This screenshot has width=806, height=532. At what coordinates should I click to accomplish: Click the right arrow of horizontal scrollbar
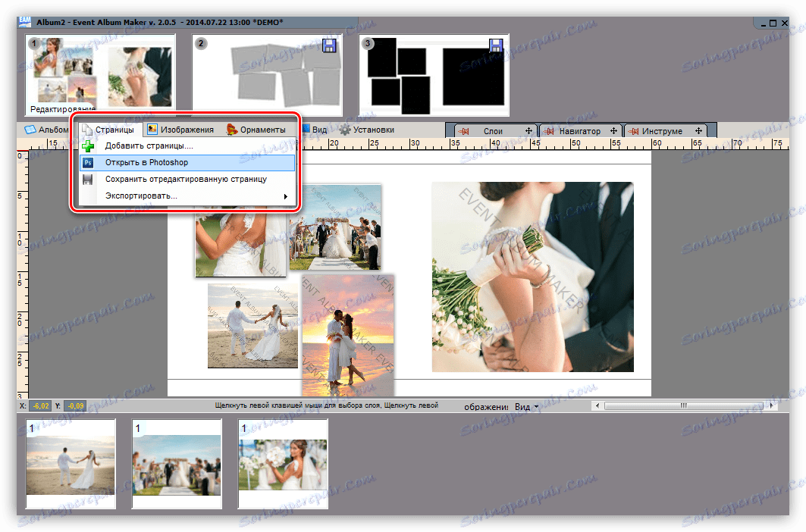(772, 405)
